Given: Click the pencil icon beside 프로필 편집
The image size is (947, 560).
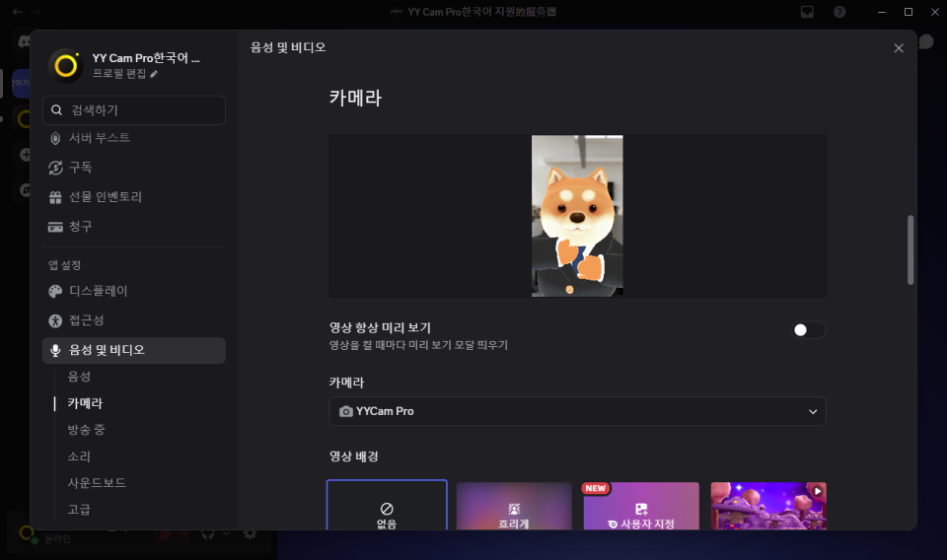Looking at the screenshot, I should [x=154, y=74].
